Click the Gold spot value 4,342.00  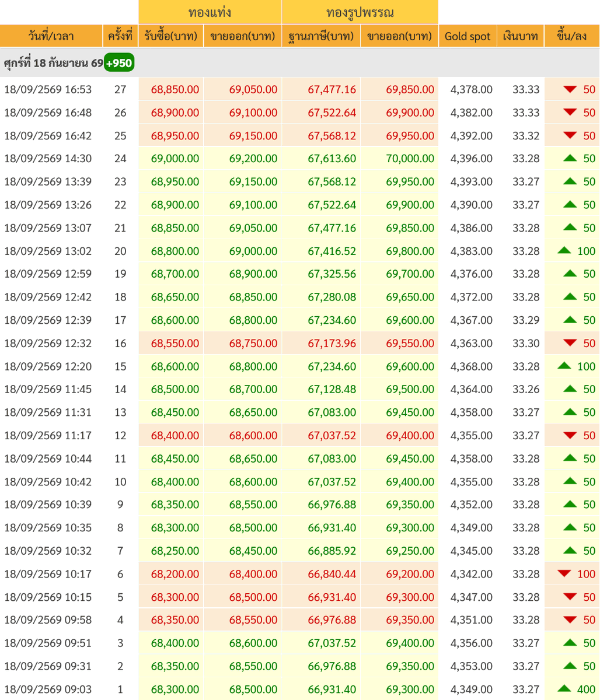coord(472,574)
